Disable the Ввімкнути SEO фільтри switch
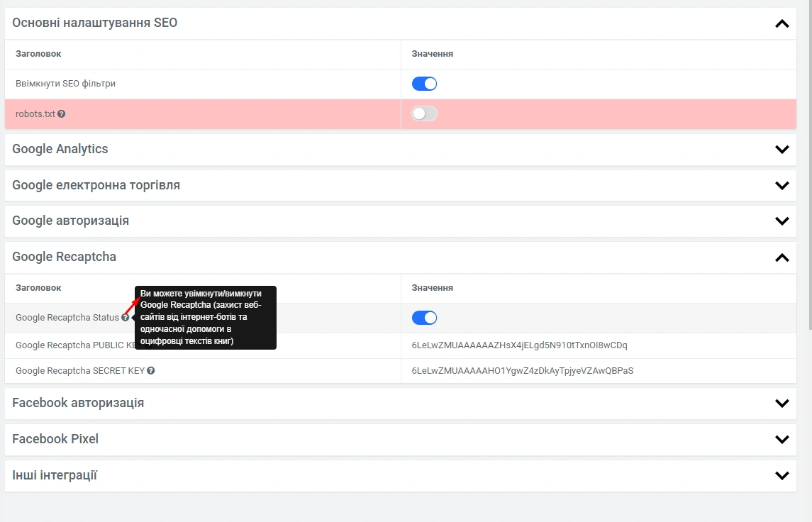The image size is (812, 522). click(x=424, y=84)
